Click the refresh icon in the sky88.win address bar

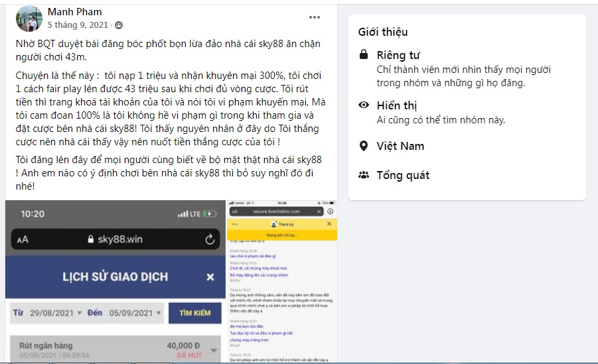pyautogui.click(x=210, y=239)
